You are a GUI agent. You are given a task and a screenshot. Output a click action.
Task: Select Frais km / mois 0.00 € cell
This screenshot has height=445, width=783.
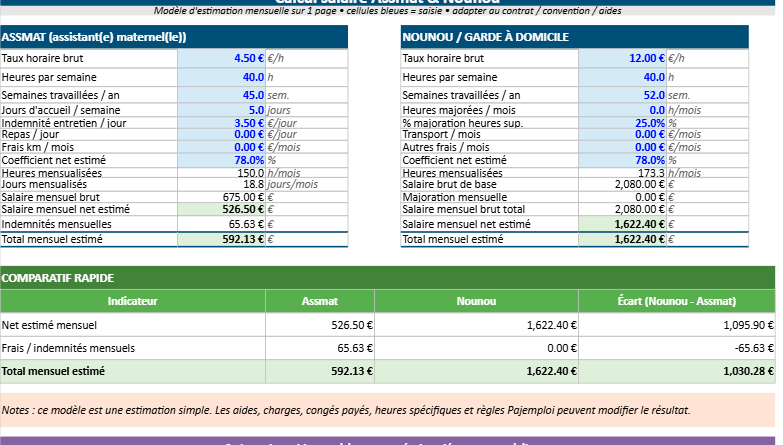221,147
